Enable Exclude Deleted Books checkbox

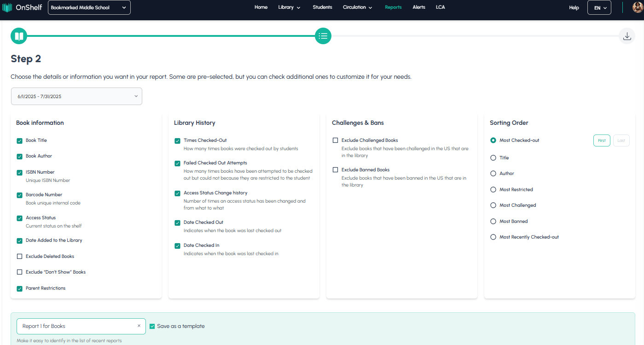click(19, 257)
